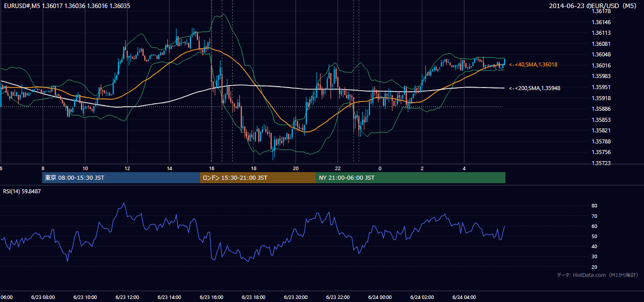Click price axis value 1.35983
The height and width of the screenshot is (302, 644).
point(602,76)
